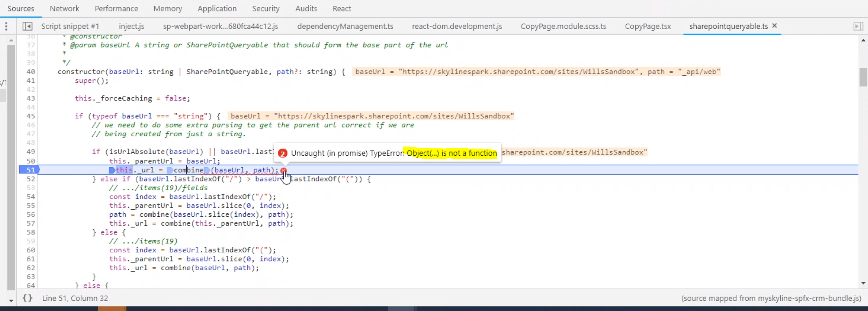Close the sharepointqueryable.ts tab
This screenshot has height=311, width=868.
point(775,25)
